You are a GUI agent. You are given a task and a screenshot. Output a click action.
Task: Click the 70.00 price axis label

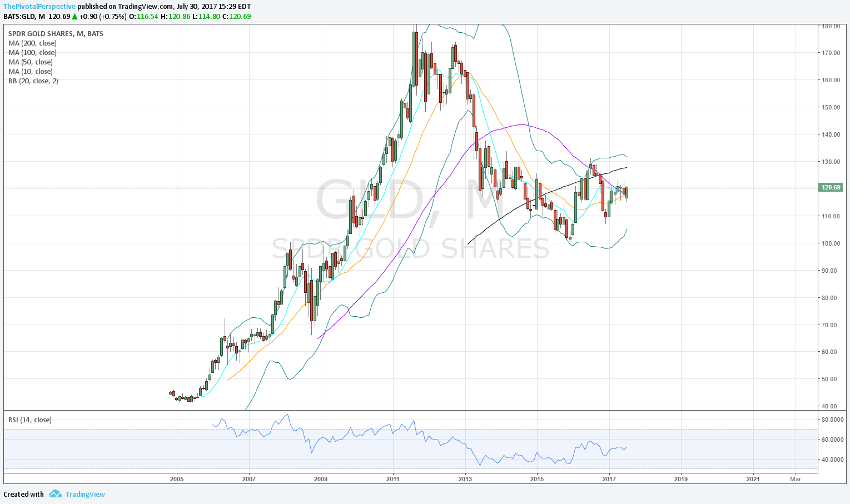click(831, 325)
